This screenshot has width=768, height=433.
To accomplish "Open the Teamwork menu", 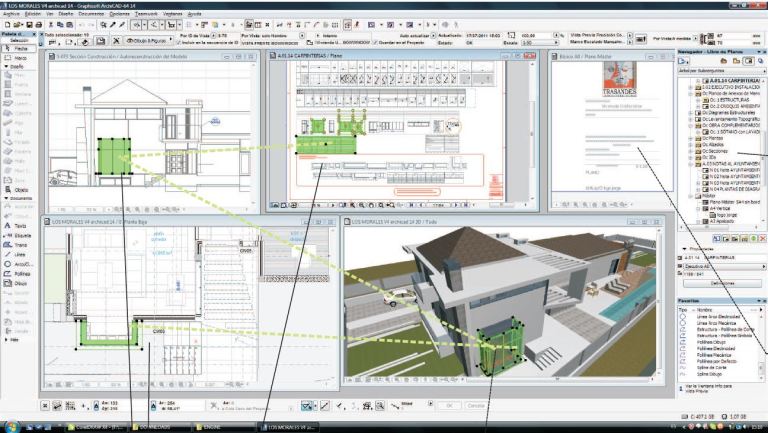I will coord(146,14).
